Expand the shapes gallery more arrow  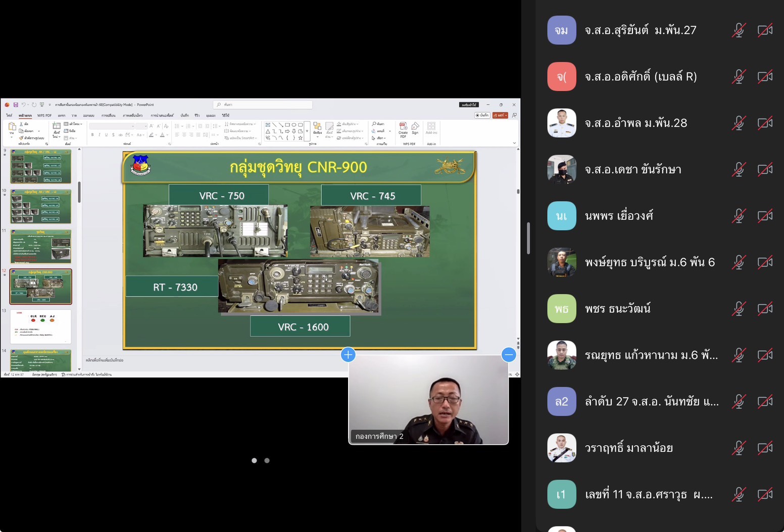coord(307,131)
